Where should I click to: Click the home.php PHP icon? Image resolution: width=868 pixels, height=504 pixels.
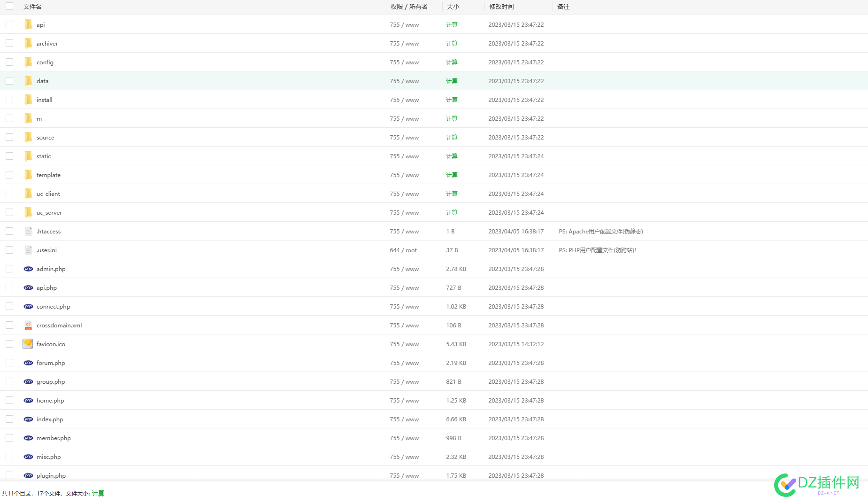[28, 400]
